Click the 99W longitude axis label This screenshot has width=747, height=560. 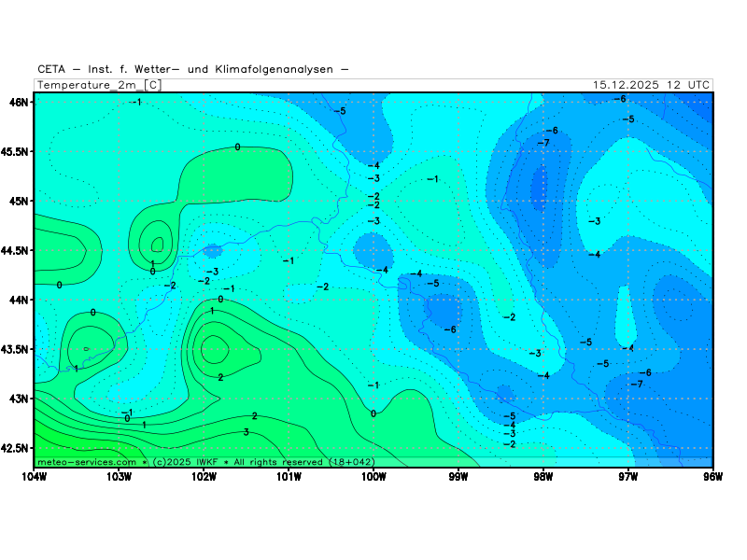click(x=458, y=477)
